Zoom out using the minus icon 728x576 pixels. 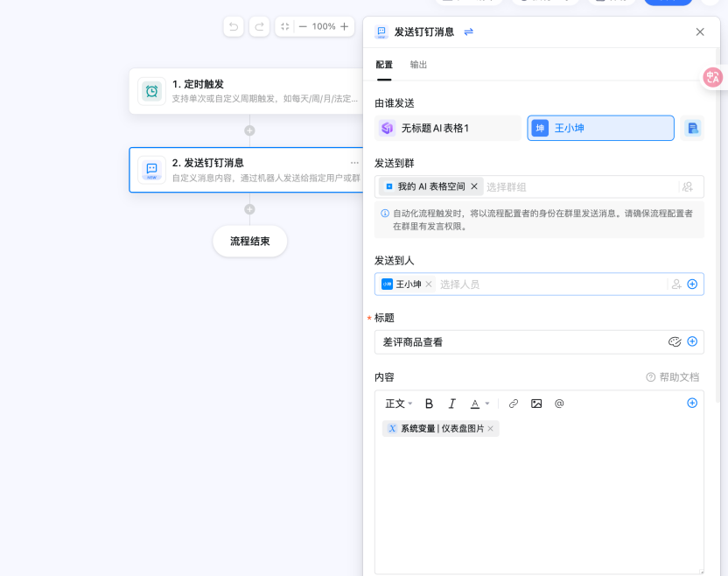tap(303, 27)
